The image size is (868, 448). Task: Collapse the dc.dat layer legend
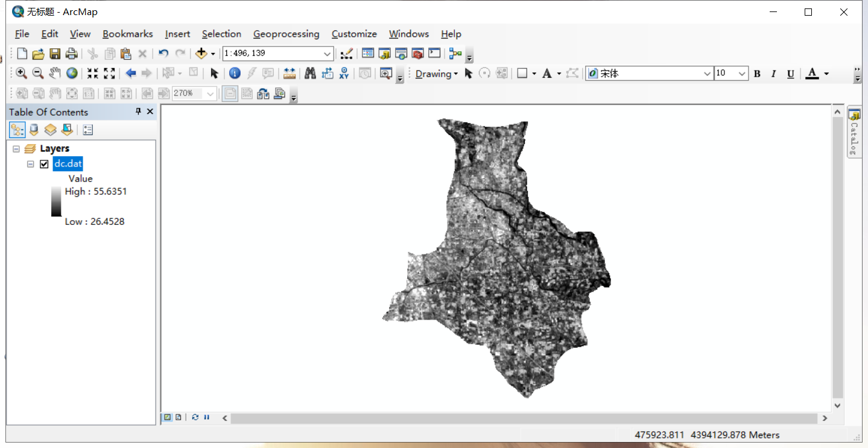(x=30, y=164)
